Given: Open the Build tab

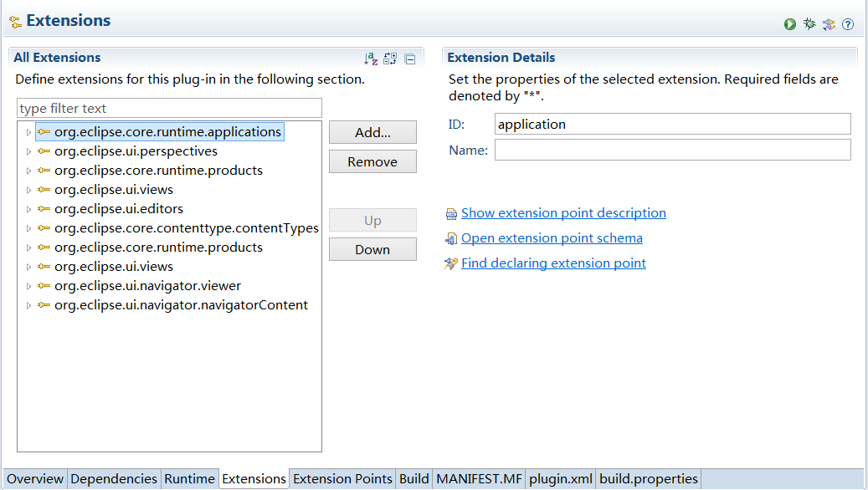Looking at the screenshot, I should coord(414,479).
